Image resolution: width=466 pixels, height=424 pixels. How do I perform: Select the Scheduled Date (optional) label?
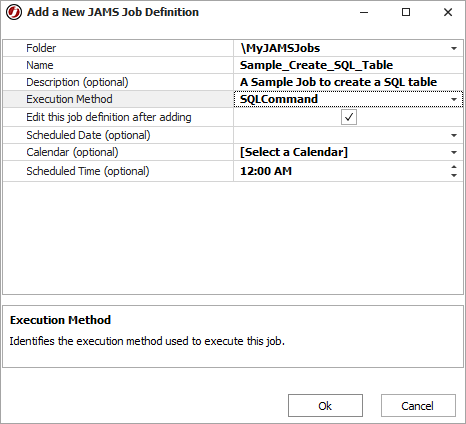pyautogui.click(x=88, y=135)
